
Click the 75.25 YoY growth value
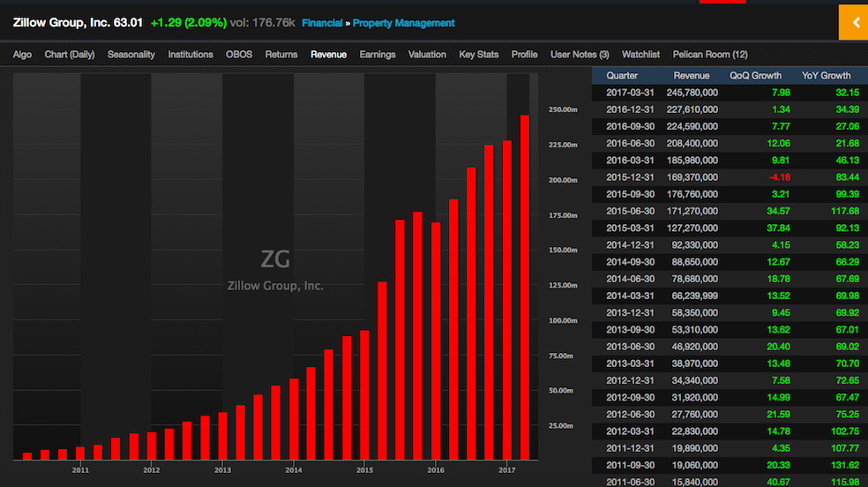[x=848, y=415]
